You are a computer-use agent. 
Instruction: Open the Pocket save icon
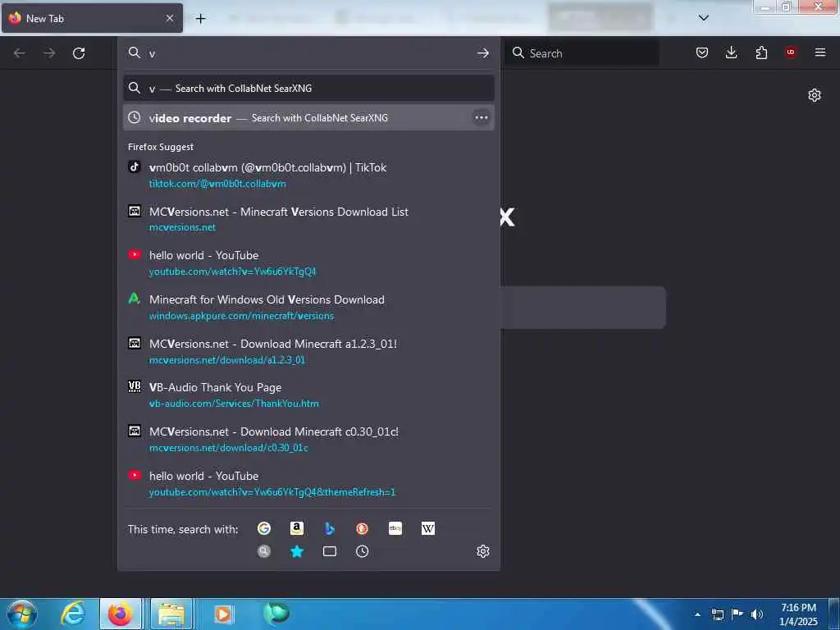702,52
